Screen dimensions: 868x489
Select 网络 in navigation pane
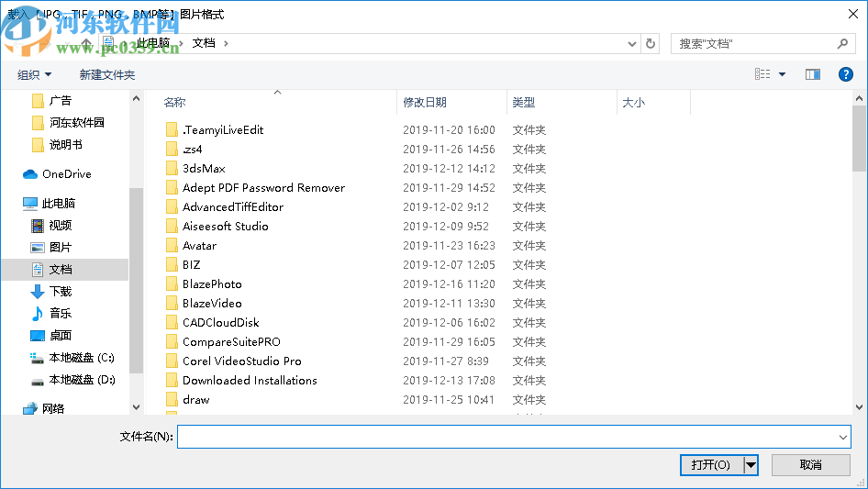coord(44,408)
